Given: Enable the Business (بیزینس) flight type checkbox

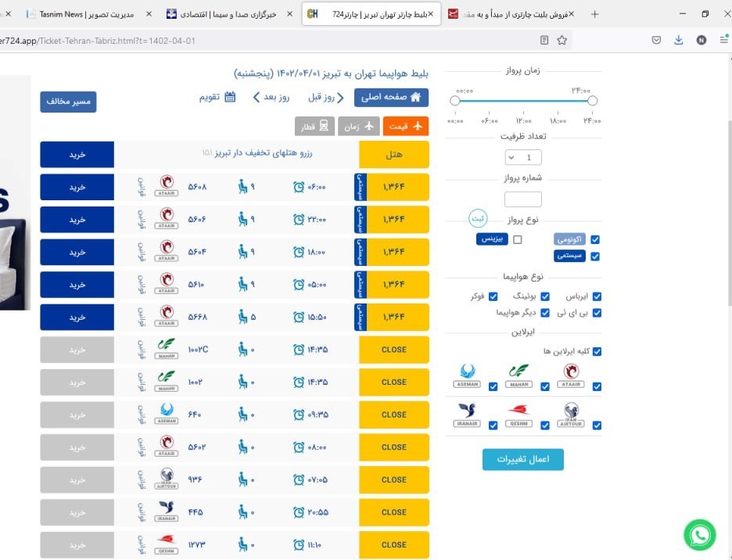Looking at the screenshot, I should (x=518, y=239).
